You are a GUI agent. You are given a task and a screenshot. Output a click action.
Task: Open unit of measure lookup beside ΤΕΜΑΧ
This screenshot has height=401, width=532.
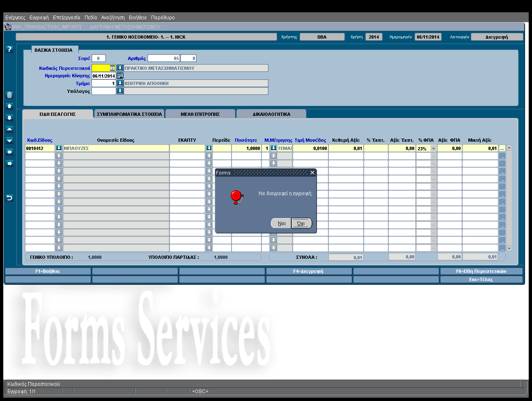tap(273, 148)
